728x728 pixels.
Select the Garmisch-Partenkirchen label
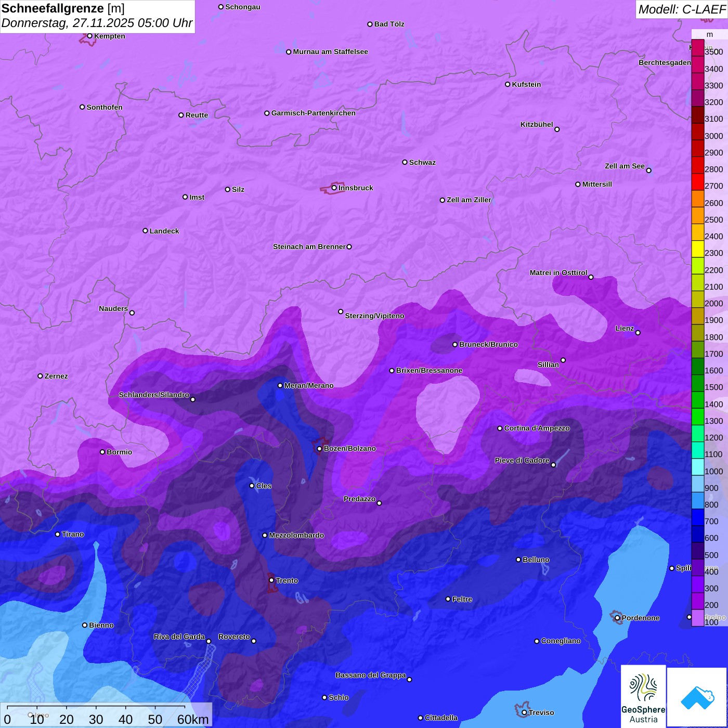[314, 113]
